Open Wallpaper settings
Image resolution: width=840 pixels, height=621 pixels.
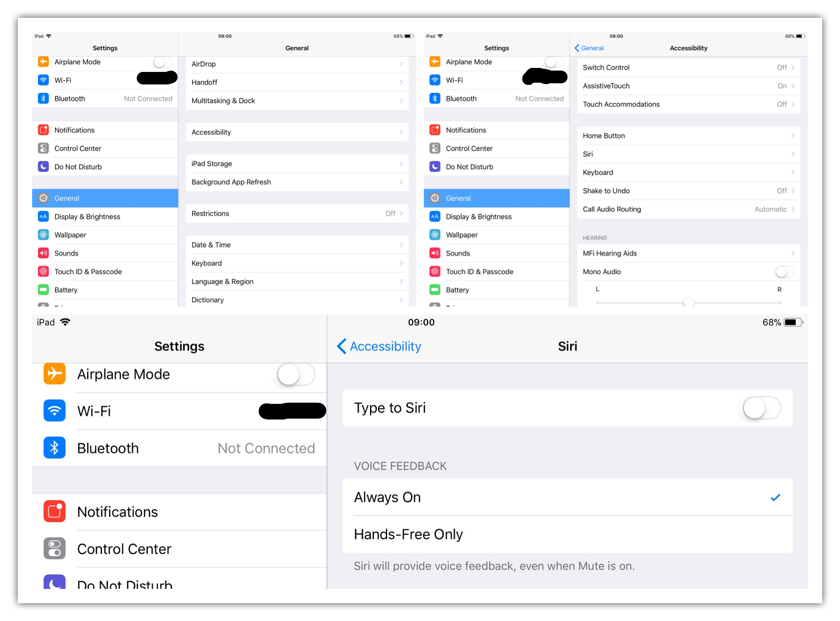105,235
